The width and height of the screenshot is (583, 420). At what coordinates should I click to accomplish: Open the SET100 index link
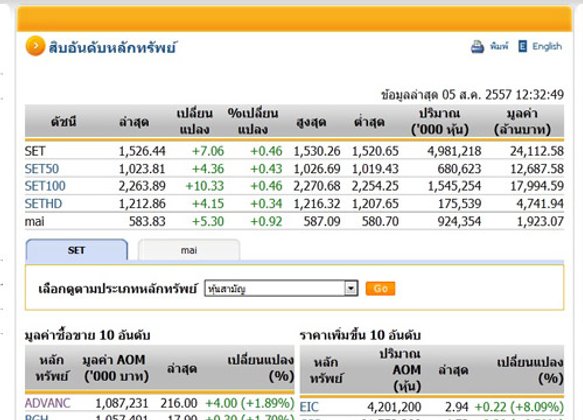(45, 186)
